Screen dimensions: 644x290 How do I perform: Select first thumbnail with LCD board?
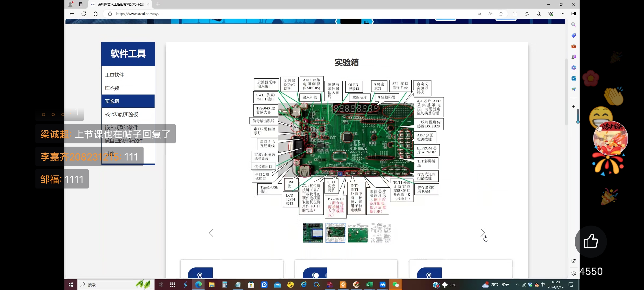pyautogui.click(x=313, y=233)
